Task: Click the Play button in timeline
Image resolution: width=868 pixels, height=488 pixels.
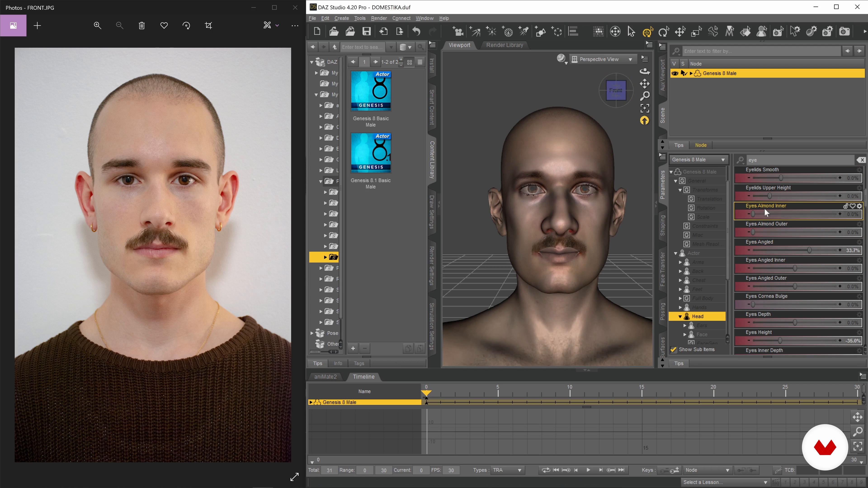Action: click(x=588, y=470)
